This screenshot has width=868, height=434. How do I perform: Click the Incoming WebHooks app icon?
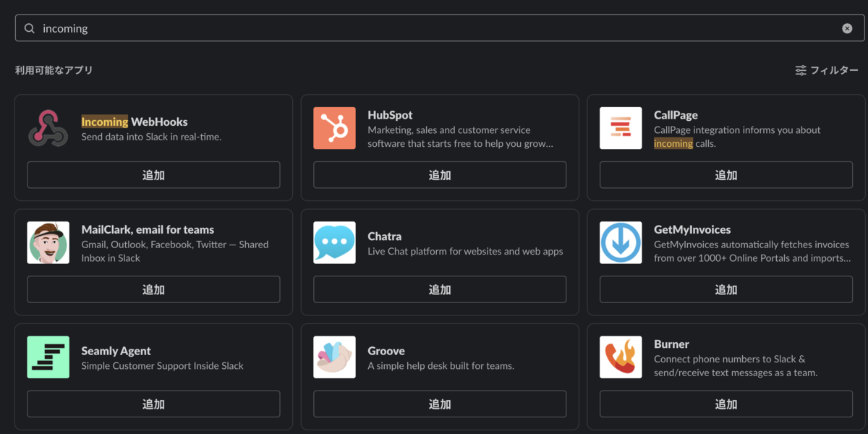tap(48, 128)
